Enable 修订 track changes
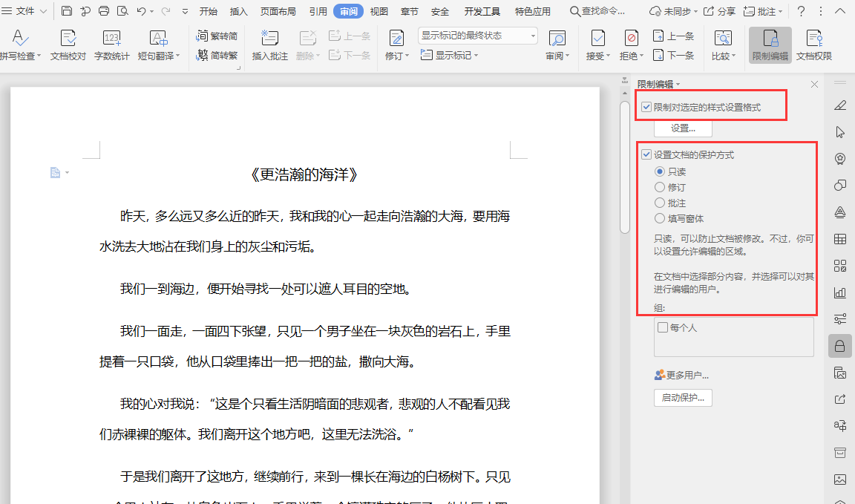 [393, 45]
